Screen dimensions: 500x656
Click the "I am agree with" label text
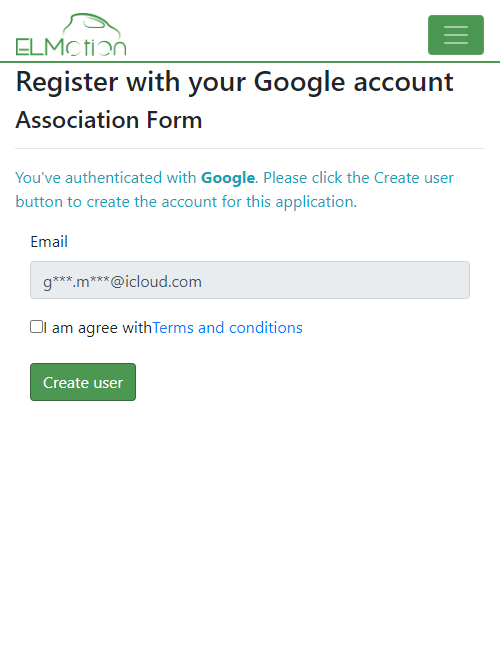(97, 328)
